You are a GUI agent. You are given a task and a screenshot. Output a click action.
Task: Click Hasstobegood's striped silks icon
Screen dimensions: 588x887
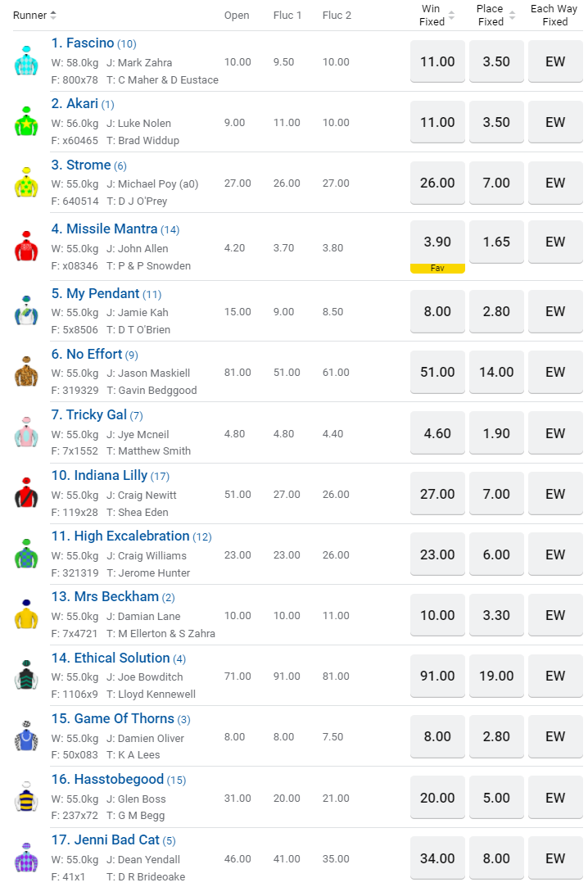coord(26,797)
